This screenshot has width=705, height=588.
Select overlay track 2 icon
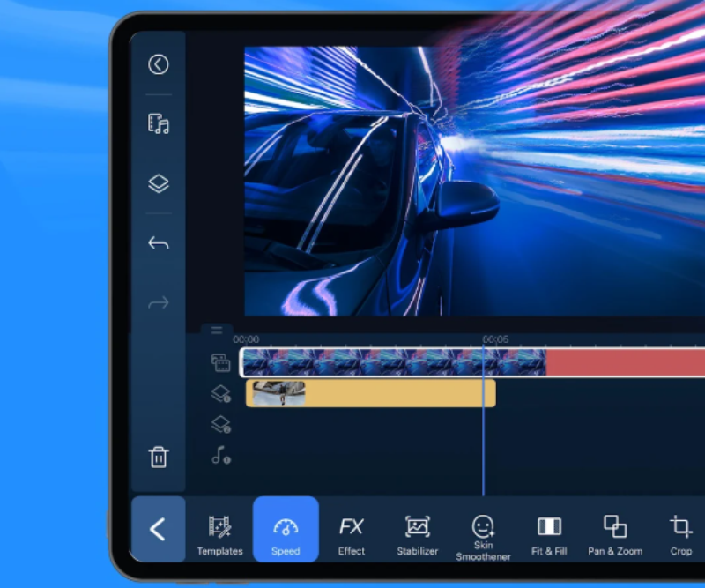pyautogui.click(x=221, y=424)
